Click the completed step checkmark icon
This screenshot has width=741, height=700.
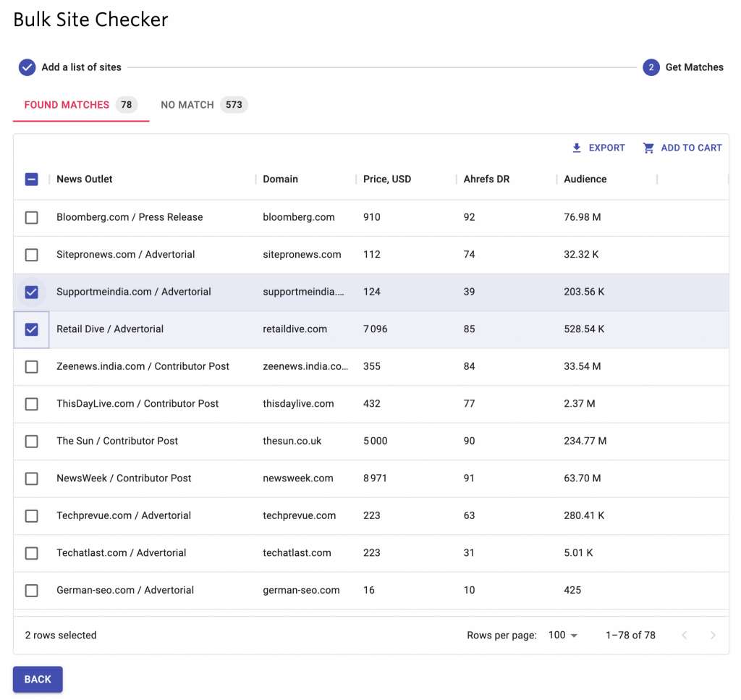27,67
